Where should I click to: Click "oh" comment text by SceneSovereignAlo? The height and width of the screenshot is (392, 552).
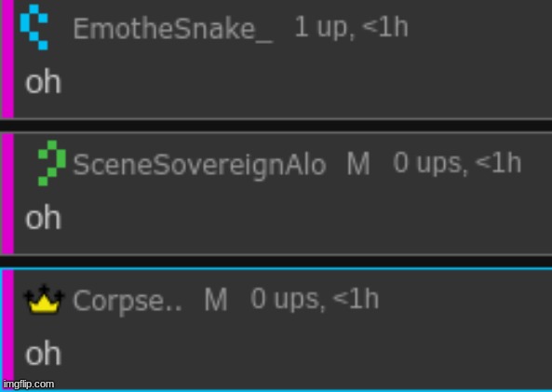[44, 218]
